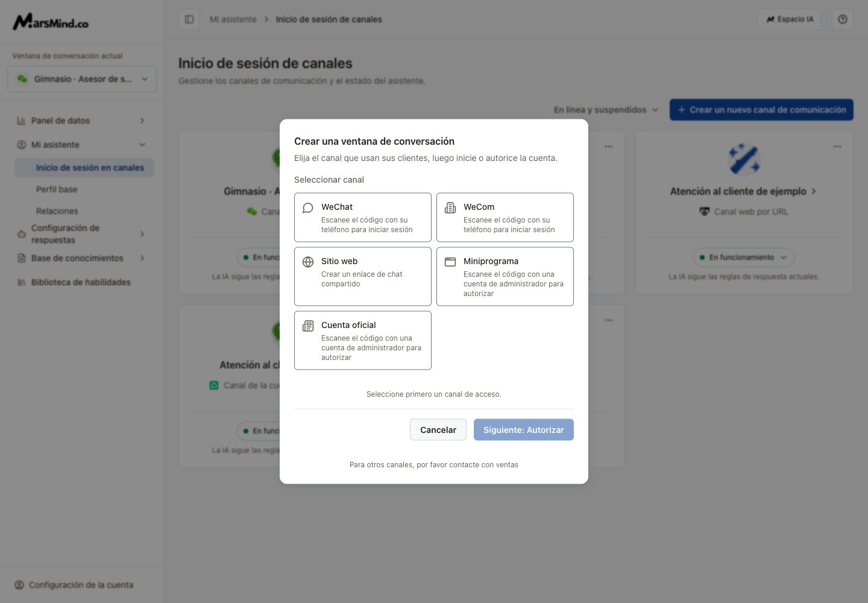Click the 'Canal web por URL' label

pyautogui.click(x=751, y=212)
